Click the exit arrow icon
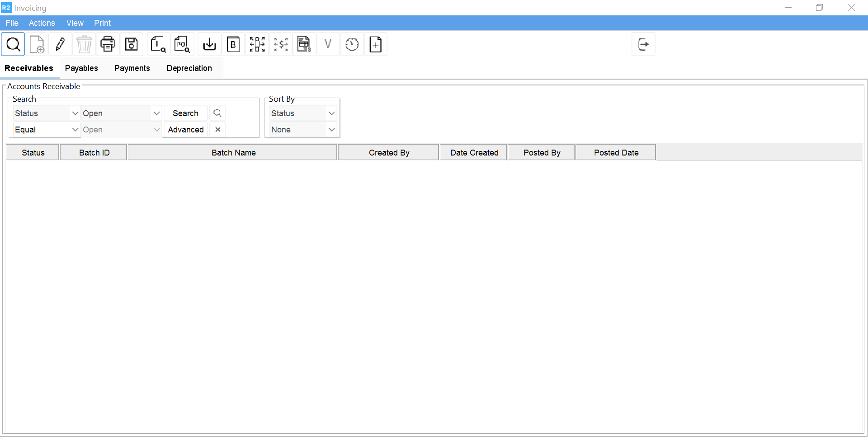The height and width of the screenshot is (438, 868). coord(643,44)
